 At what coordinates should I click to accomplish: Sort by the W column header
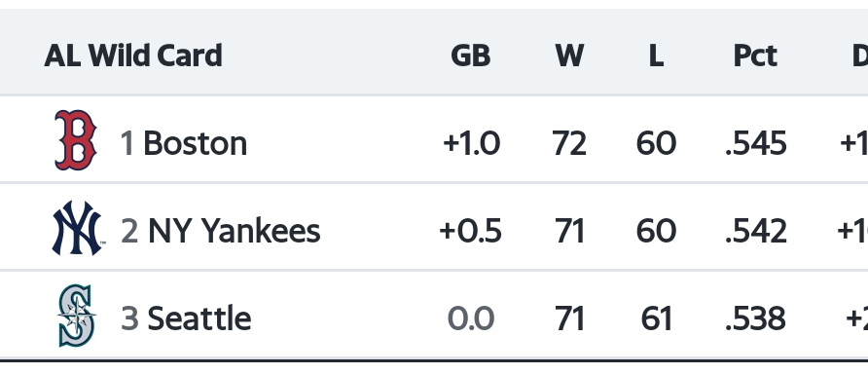point(569,56)
